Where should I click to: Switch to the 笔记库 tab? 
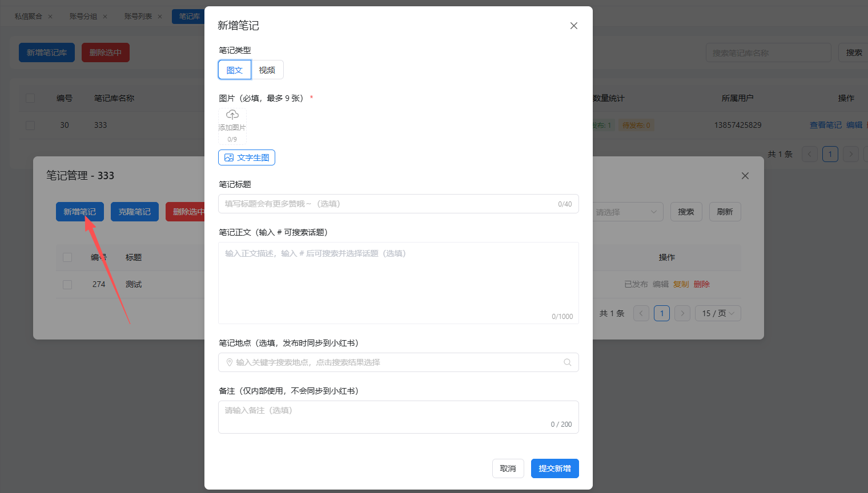coord(189,16)
